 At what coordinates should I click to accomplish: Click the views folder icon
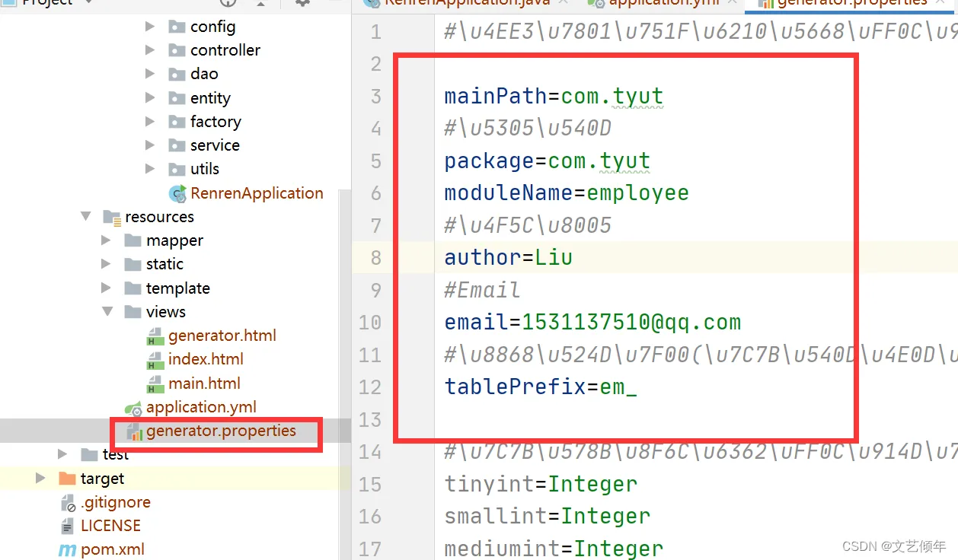(x=133, y=312)
